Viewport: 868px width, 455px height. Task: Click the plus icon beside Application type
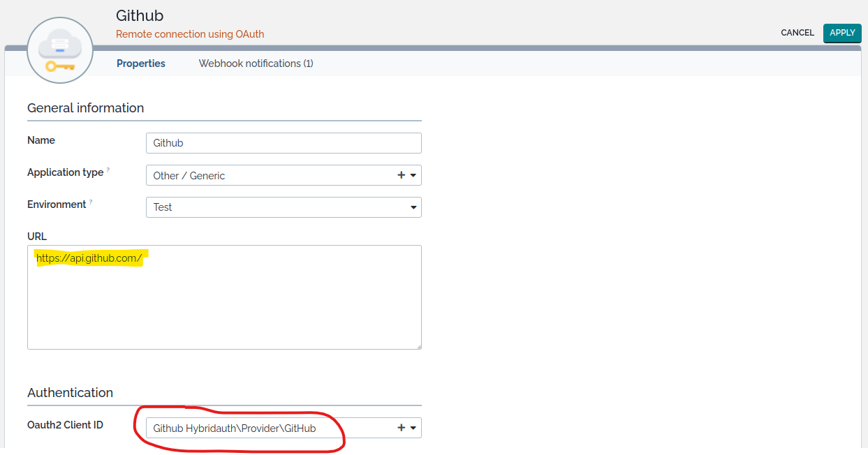[401, 175]
